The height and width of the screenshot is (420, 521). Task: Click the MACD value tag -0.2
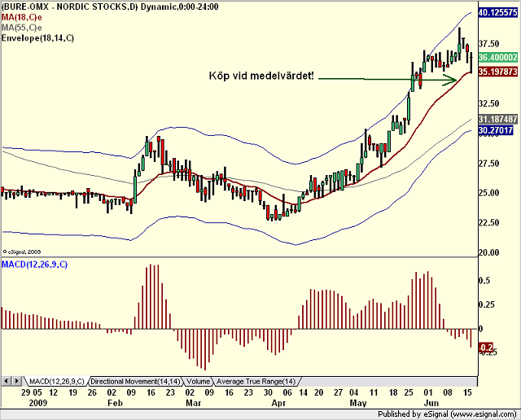click(x=486, y=348)
